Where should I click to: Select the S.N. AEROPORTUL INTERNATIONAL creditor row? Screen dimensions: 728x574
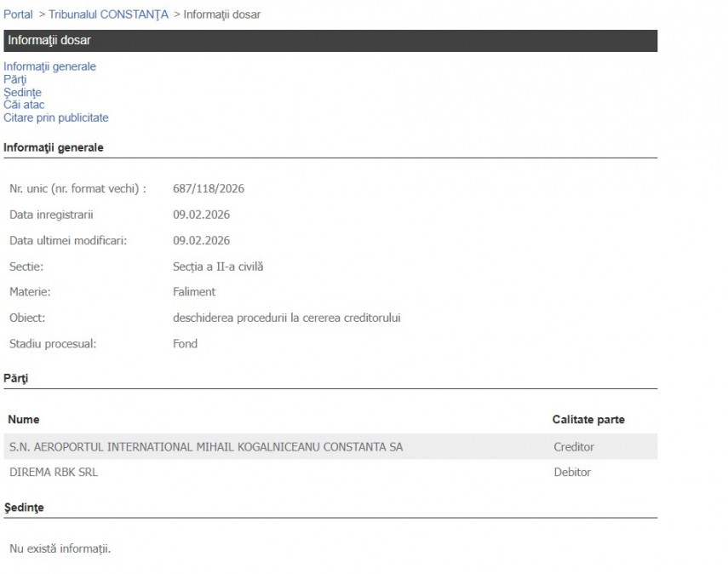(x=206, y=446)
